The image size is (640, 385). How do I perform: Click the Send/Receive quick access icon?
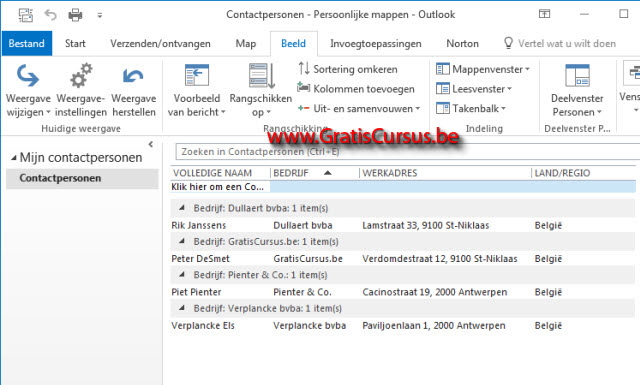tap(26, 15)
